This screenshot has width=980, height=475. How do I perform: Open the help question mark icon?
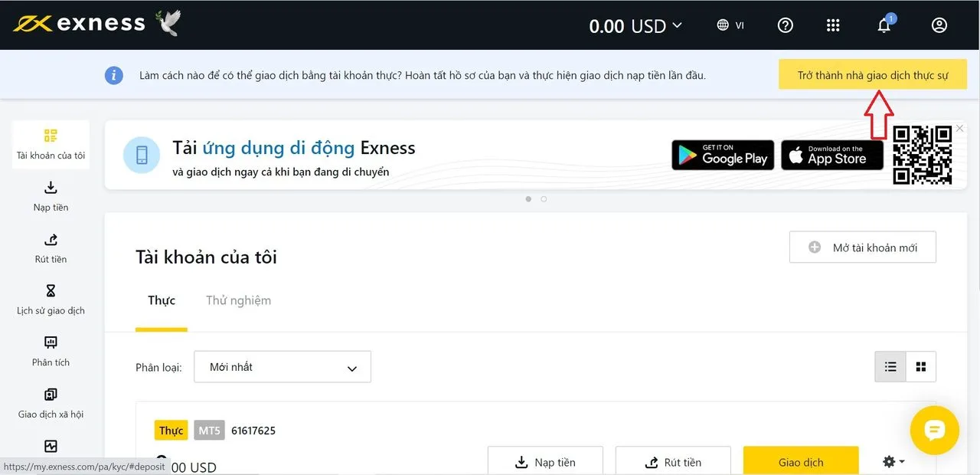coord(785,25)
